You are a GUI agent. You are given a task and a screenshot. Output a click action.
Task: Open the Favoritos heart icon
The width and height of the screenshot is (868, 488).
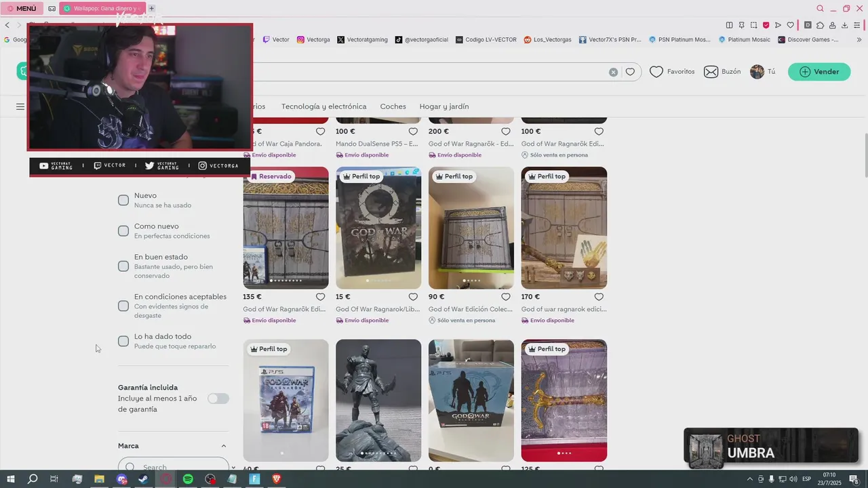656,72
